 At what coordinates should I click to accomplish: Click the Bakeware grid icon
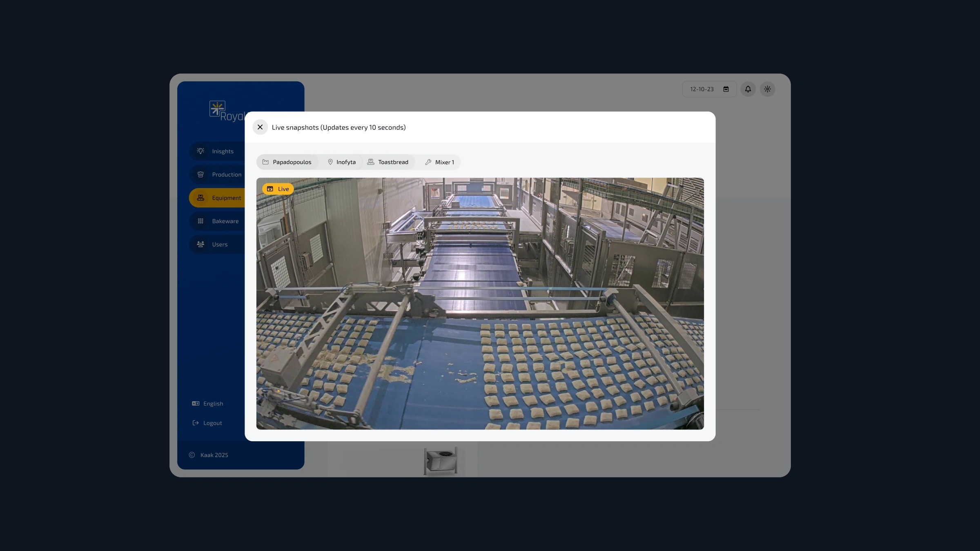tap(200, 221)
